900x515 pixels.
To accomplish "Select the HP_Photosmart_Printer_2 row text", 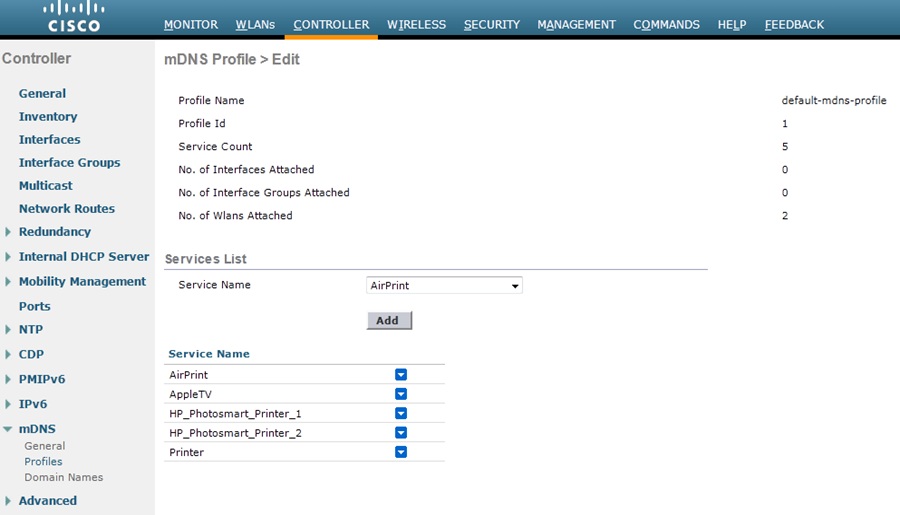I will [x=235, y=433].
